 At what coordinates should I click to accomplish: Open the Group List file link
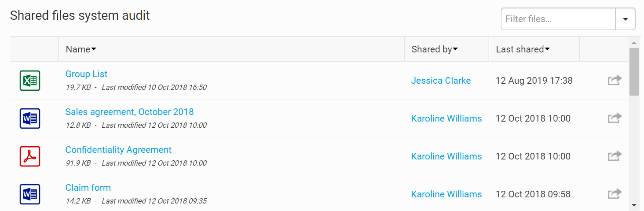point(86,74)
